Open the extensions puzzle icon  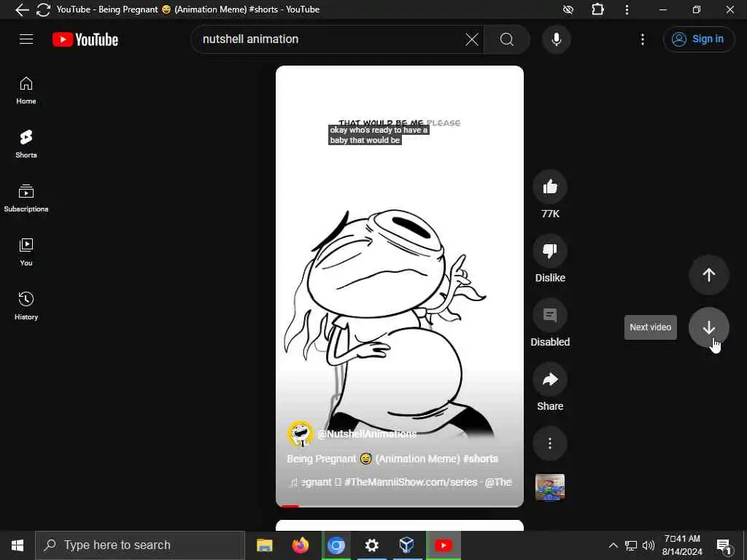coord(597,9)
